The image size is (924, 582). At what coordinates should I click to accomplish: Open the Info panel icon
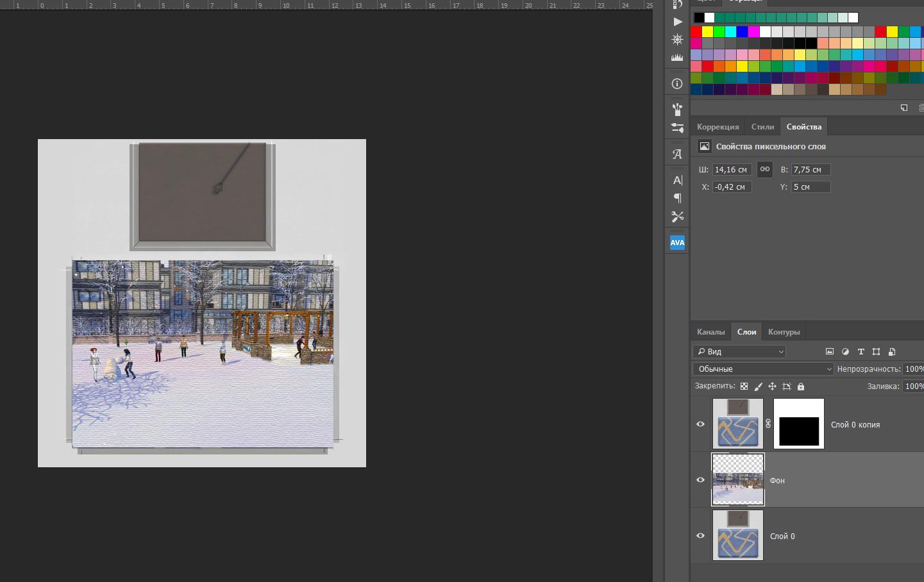(677, 84)
